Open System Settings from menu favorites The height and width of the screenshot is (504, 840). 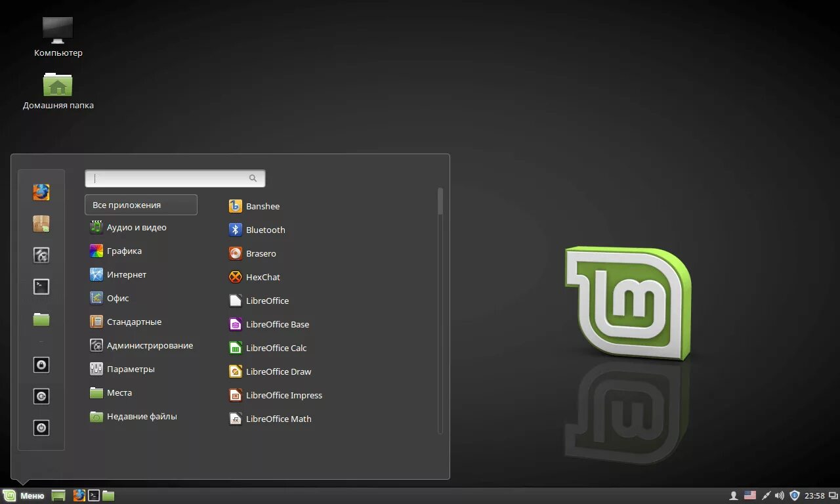[x=41, y=255]
